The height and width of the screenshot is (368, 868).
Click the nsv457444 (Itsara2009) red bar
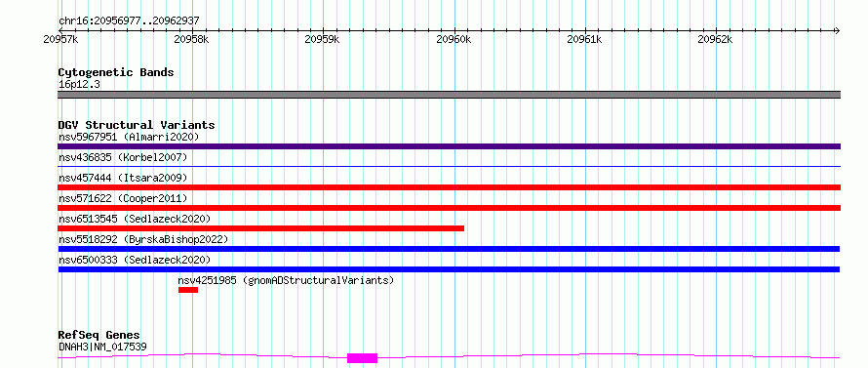coord(449,187)
